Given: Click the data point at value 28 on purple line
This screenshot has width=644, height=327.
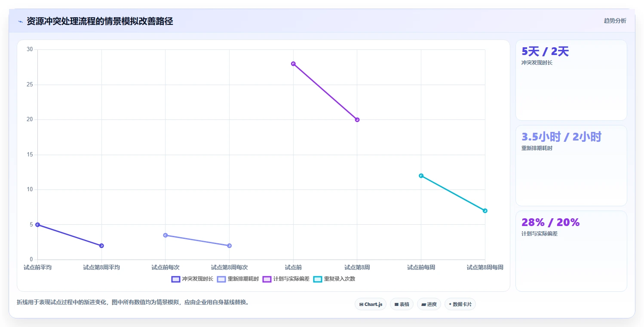Looking at the screenshot, I should pos(293,64).
